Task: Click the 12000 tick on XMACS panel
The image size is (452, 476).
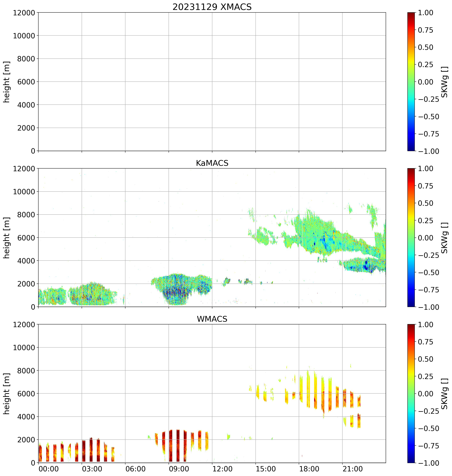Action: pyautogui.click(x=24, y=13)
